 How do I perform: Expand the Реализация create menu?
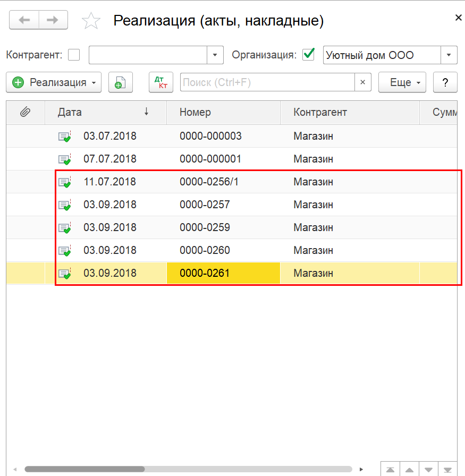[x=54, y=82]
